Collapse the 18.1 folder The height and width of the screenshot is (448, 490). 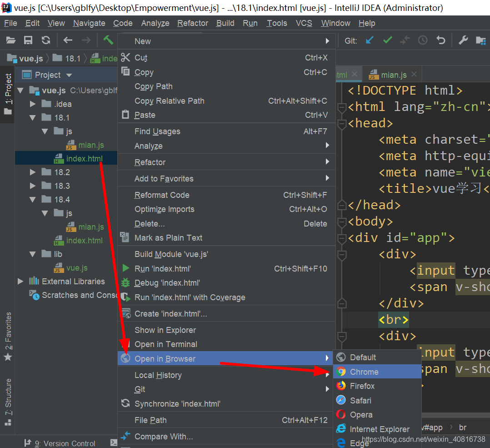pyautogui.click(x=33, y=118)
